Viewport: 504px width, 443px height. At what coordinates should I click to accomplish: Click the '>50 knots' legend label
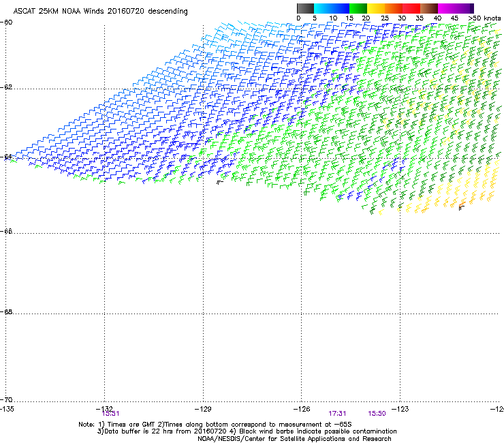click(484, 18)
